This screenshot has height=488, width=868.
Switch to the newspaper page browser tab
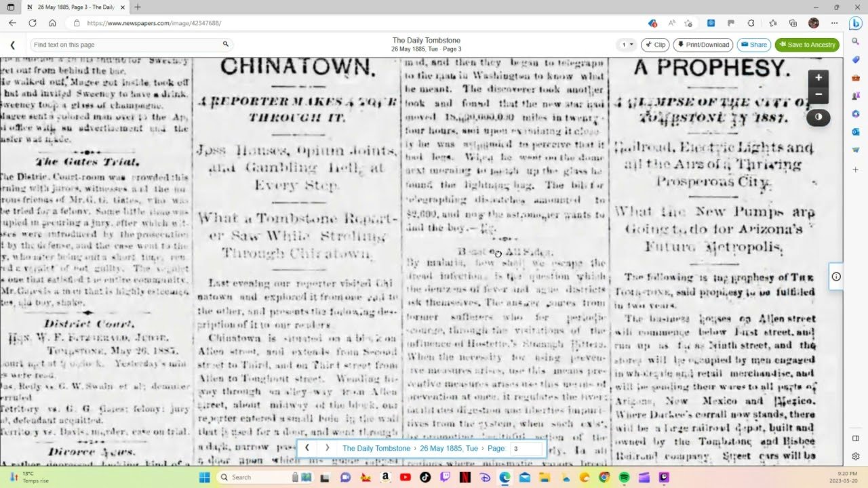click(71, 7)
